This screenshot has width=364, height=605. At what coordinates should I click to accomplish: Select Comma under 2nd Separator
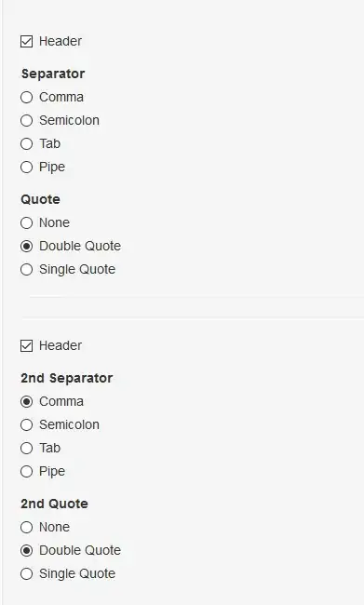(x=26, y=402)
